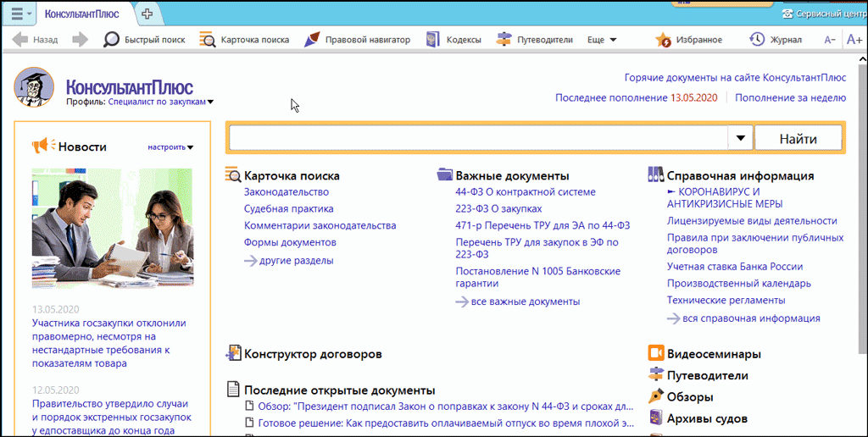Image resolution: width=868 pixels, height=437 pixels.
Task: Open 44-ФЗ О контрактной системе
Action: 526,192
